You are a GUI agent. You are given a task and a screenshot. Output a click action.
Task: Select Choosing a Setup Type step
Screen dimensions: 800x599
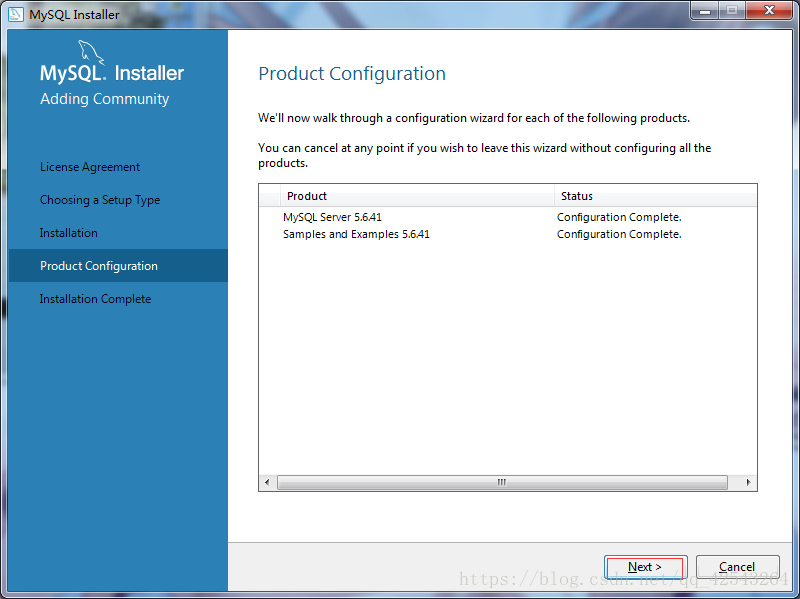(100, 200)
